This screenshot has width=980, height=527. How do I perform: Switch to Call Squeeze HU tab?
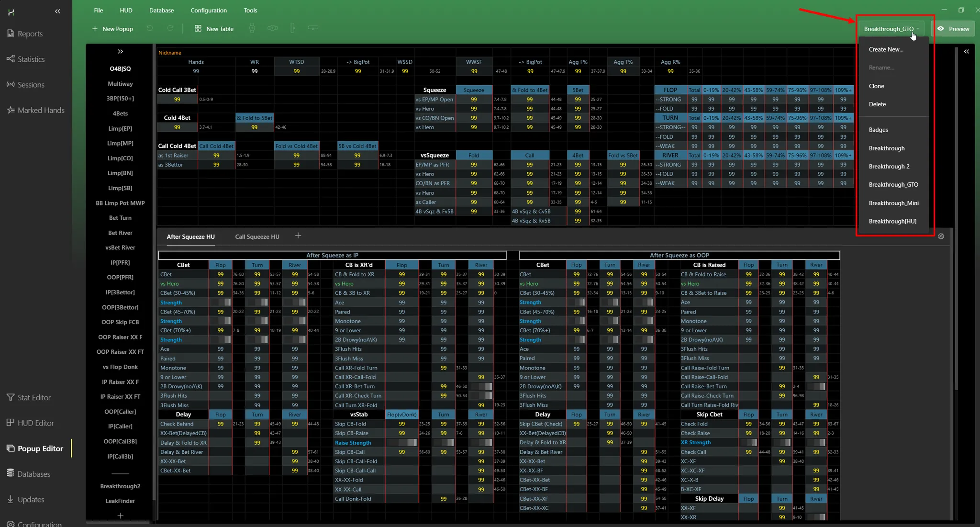[x=257, y=236]
